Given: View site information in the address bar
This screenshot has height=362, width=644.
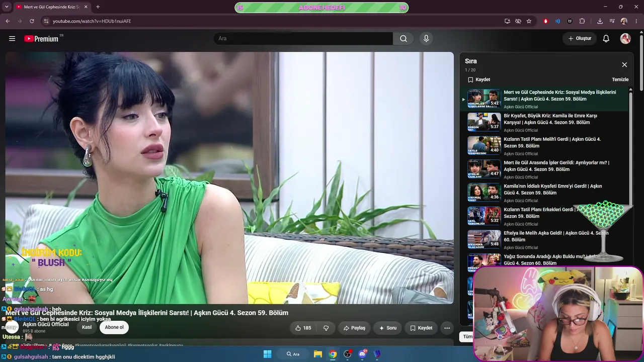Looking at the screenshot, I should 46,21.
